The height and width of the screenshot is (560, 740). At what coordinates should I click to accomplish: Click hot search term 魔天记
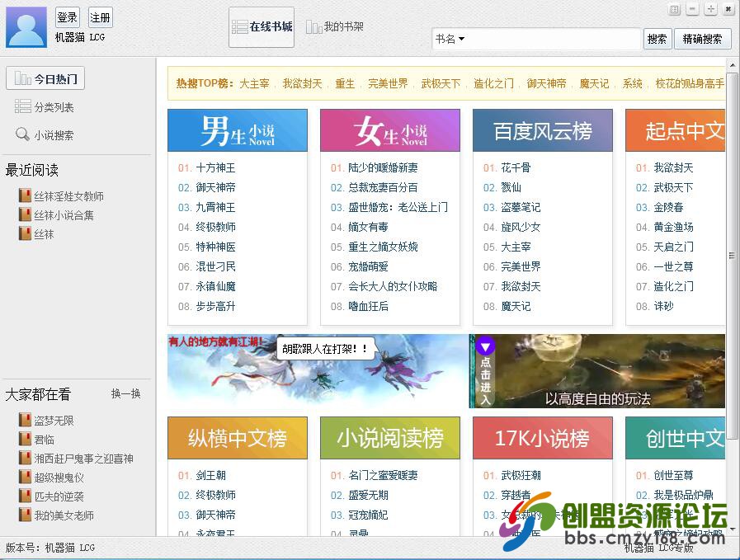click(594, 83)
